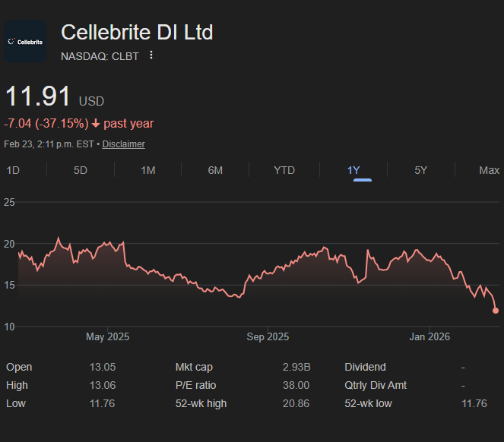Click the P/E ratio label

pyautogui.click(x=196, y=386)
